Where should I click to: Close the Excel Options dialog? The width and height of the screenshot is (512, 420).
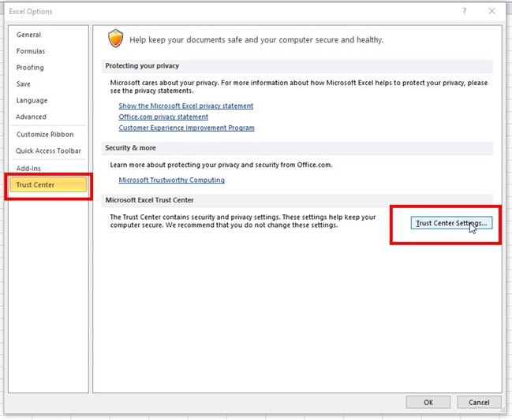point(491,11)
